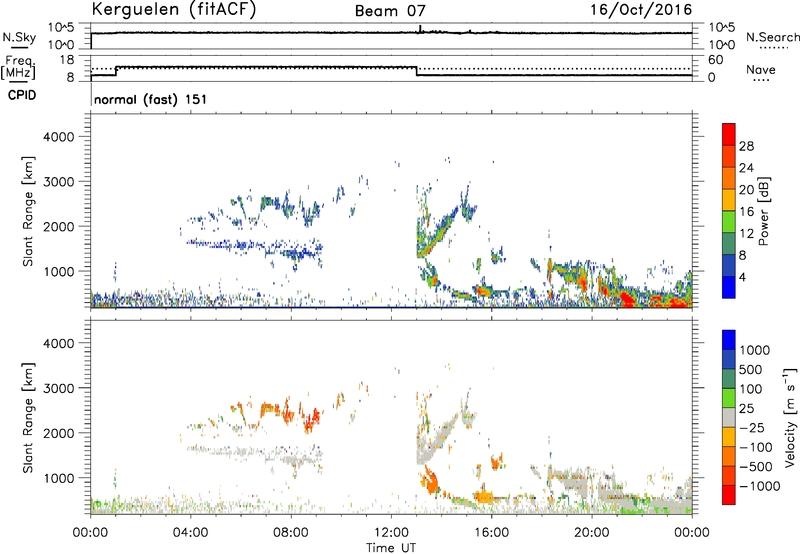Select the 'Time UT' axis title
800x554 pixels.
[x=391, y=548]
